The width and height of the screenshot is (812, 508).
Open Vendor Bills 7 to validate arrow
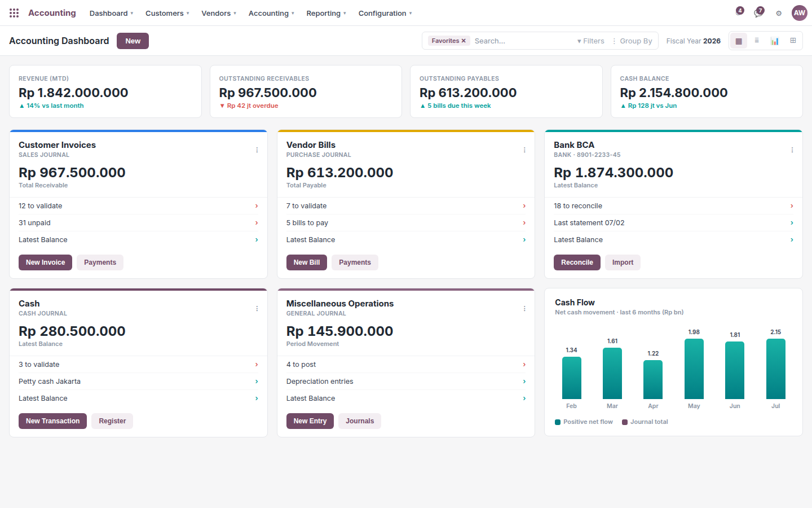pos(524,206)
